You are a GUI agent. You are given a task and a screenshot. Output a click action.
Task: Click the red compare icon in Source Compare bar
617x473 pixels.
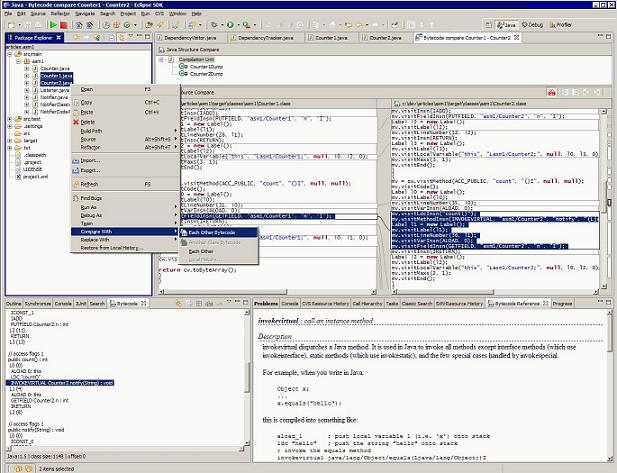click(x=552, y=92)
